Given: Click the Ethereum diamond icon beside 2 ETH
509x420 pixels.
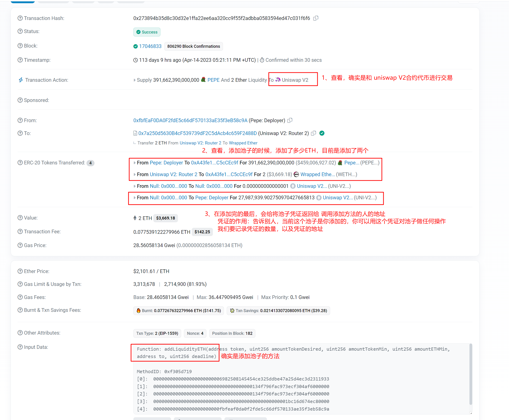Looking at the screenshot, I should tap(135, 218).
